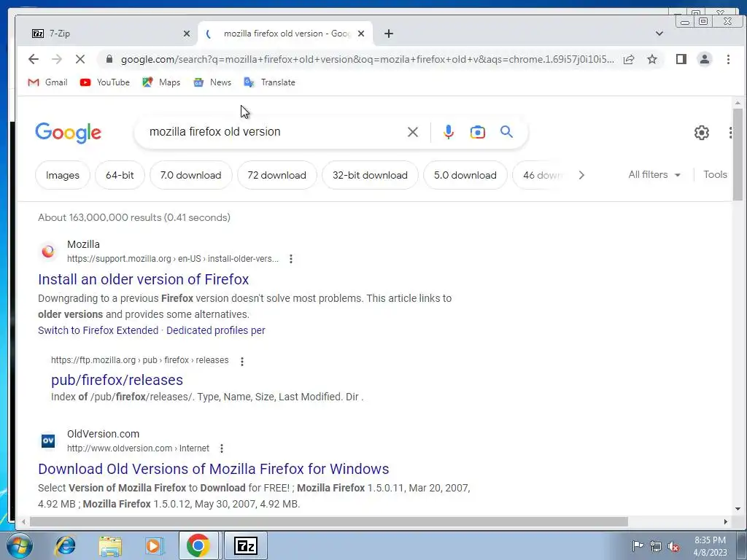This screenshot has height=560, width=747.
Task: Open pub/firefox/releases result
Action: pyautogui.click(x=117, y=380)
